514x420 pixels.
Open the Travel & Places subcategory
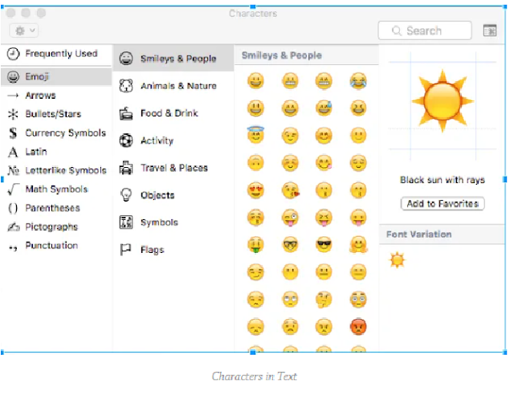[173, 168]
